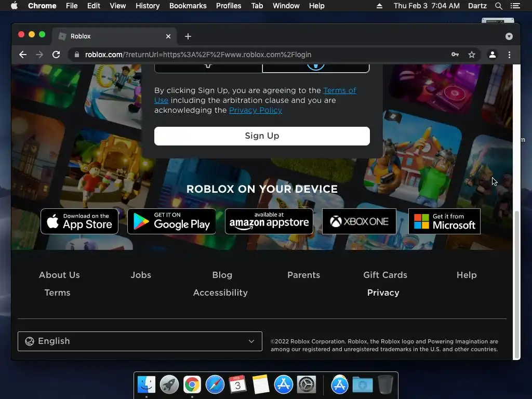Open Launchpad from the Dock
This screenshot has width=532, height=399.
pos(169,385)
